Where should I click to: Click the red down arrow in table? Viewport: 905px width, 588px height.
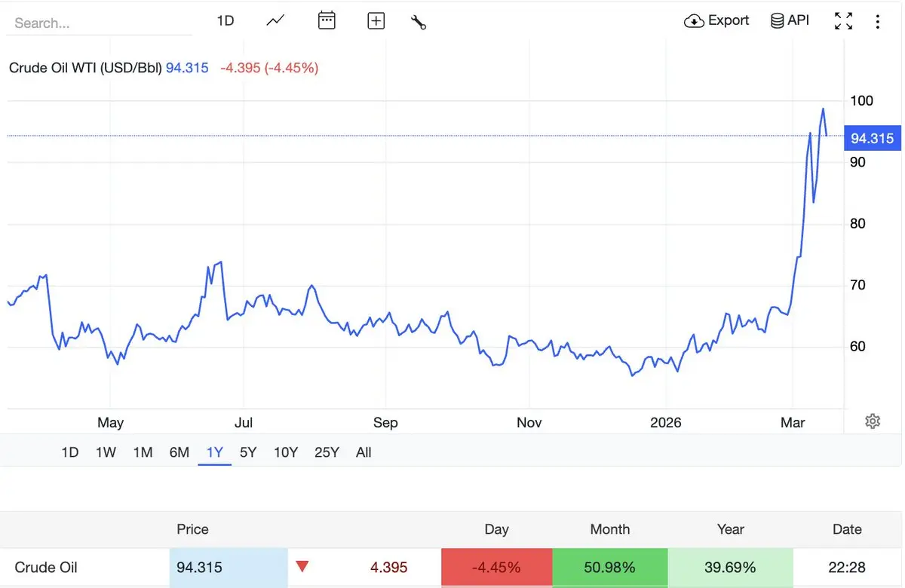coord(302,567)
